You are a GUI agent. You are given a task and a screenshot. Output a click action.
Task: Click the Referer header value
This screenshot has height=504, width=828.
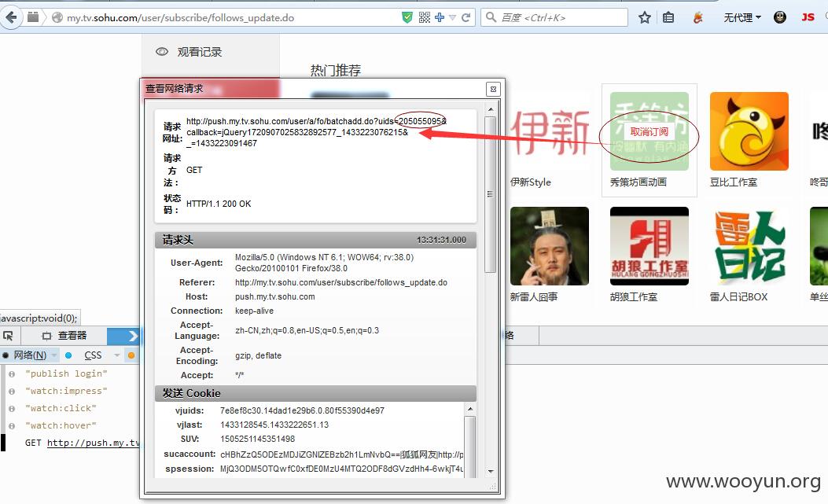341,282
